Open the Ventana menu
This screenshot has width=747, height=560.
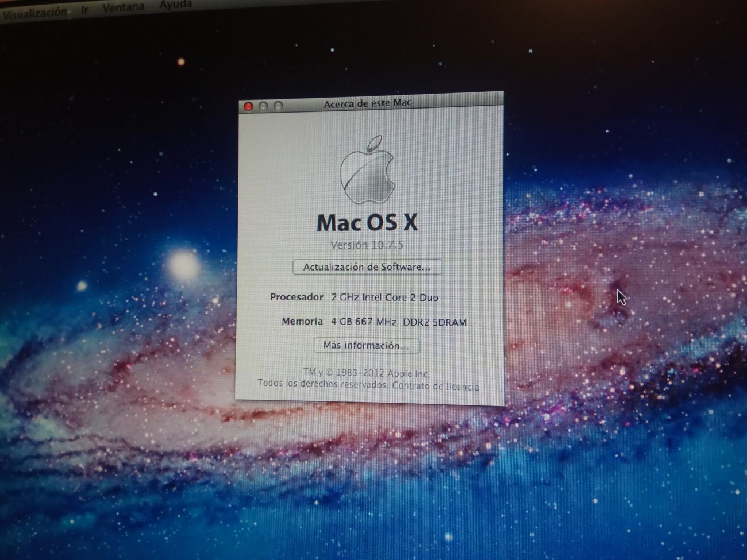[x=124, y=7]
